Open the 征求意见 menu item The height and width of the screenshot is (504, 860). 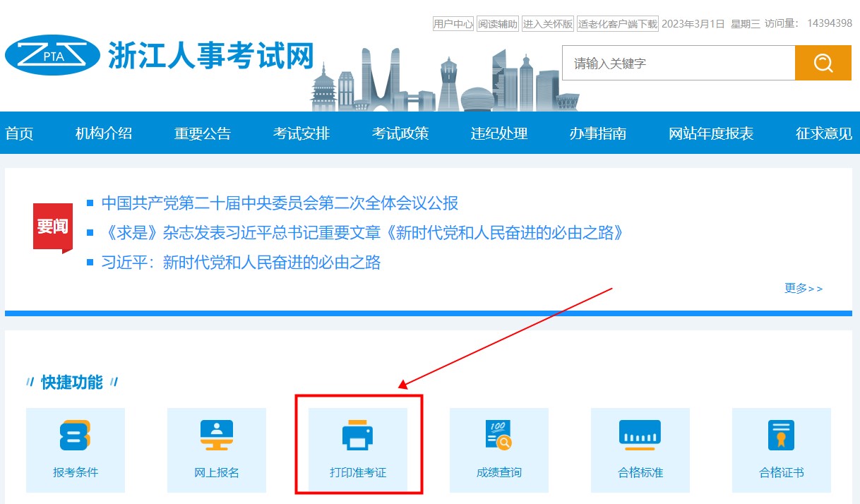click(x=823, y=133)
